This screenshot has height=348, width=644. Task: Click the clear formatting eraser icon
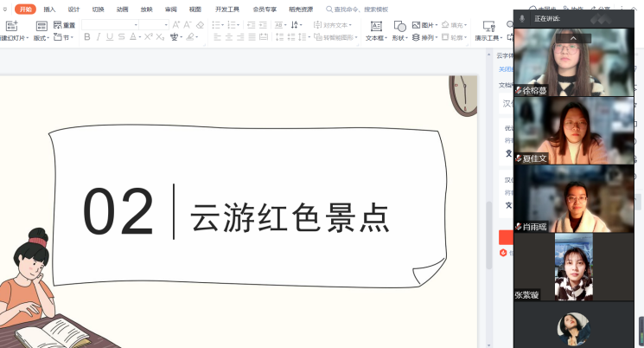(x=201, y=25)
